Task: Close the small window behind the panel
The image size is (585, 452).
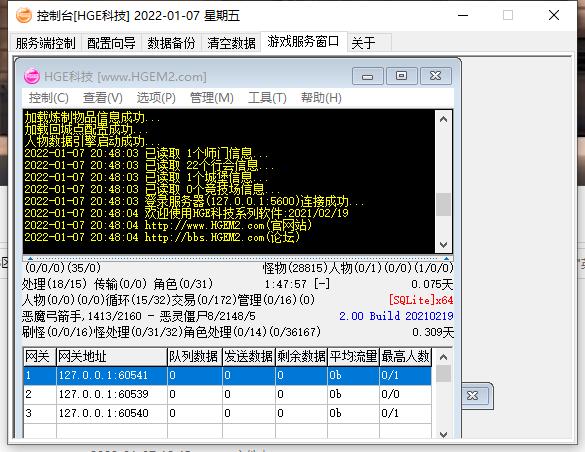Action: [473, 395]
